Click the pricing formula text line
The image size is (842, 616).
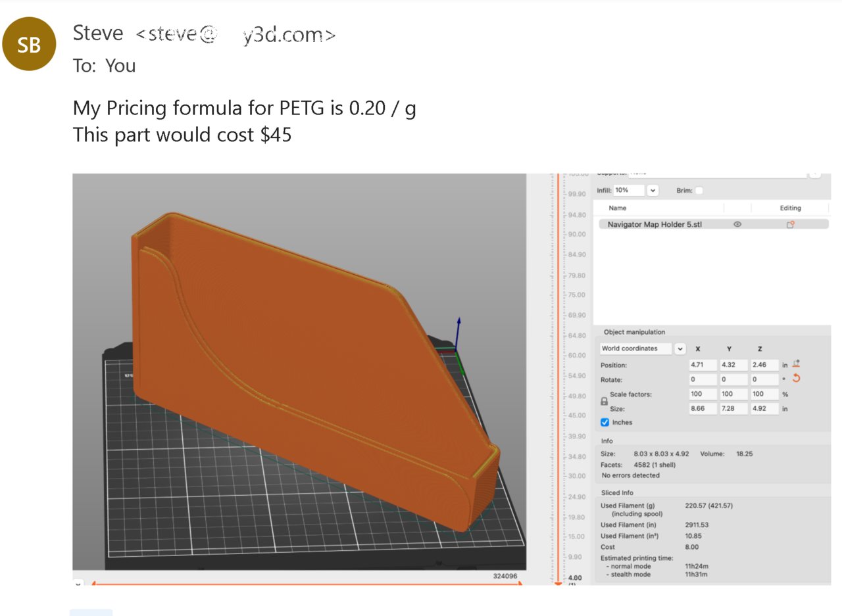point(244,108)
